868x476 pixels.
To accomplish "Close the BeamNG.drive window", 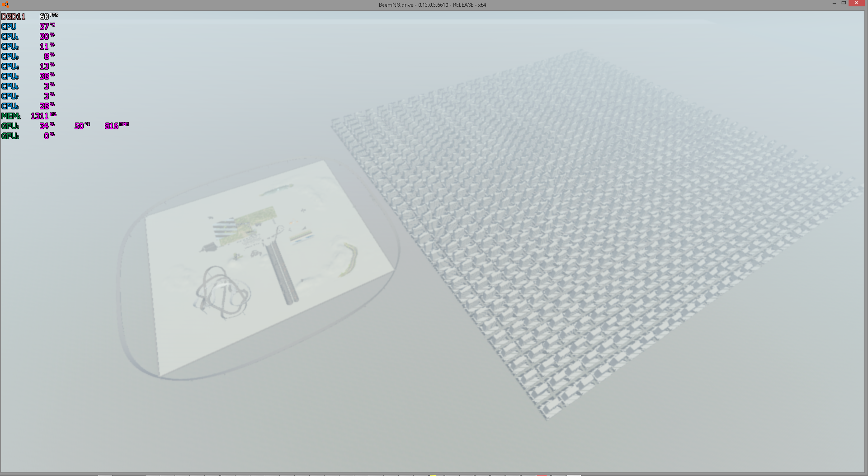I will click(x=856, y=3).
